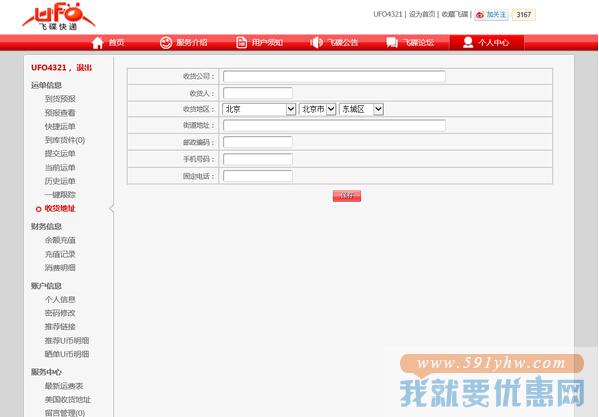Click the chat bubble icon for 飞碟论坛
Screen dimensions: 599x417
click(x=392, y=42)
